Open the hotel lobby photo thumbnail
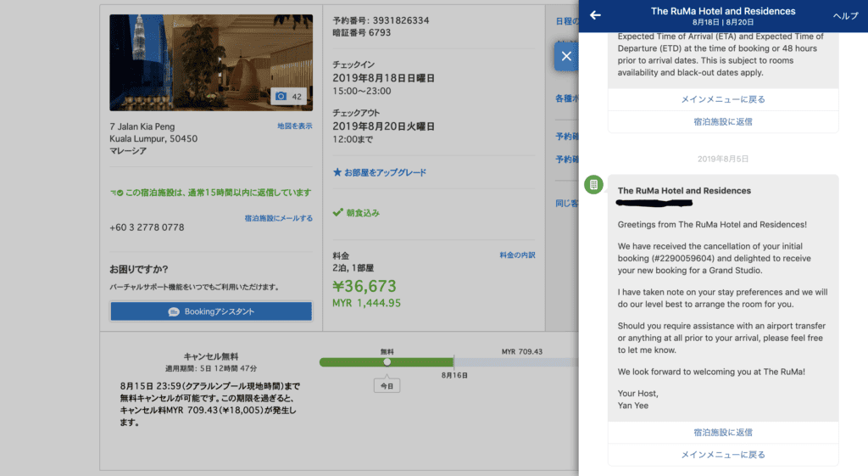The width and height of the screenshot is (868, 476). (211, 63)
